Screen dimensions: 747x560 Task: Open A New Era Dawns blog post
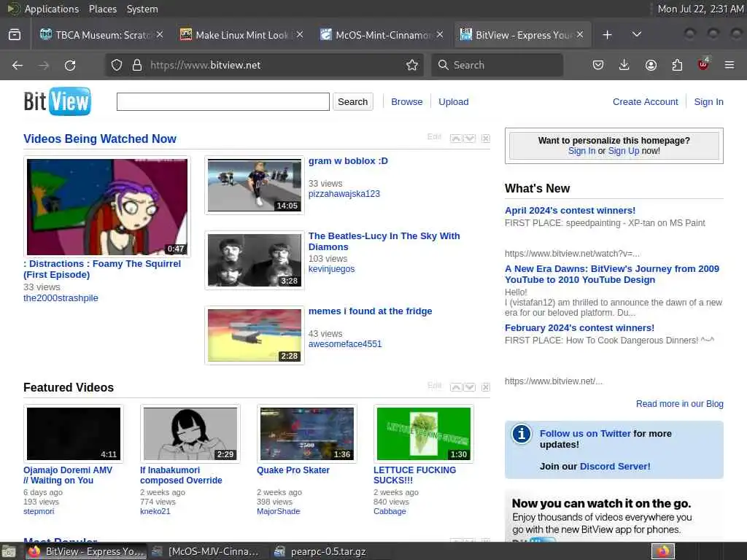612,274
